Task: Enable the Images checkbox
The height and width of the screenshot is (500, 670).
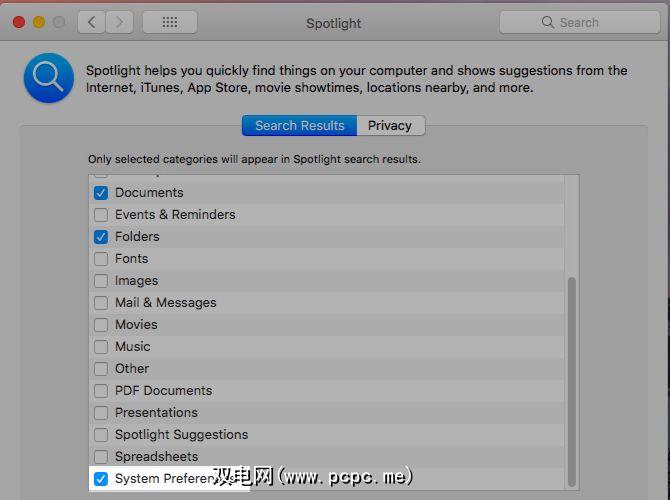Action: tap(101, 281)
